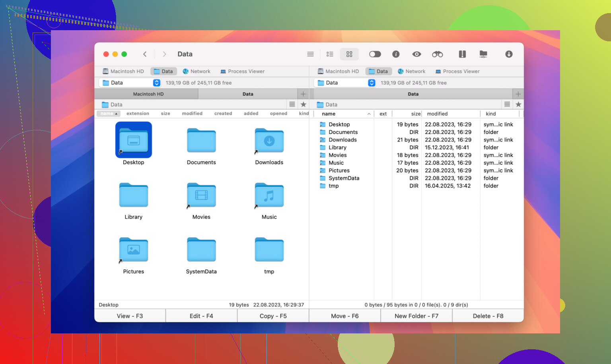Click the favorites star in left panel
Image resolution: width=611 pixels, height=364 pixels.
tap(304, 105)
